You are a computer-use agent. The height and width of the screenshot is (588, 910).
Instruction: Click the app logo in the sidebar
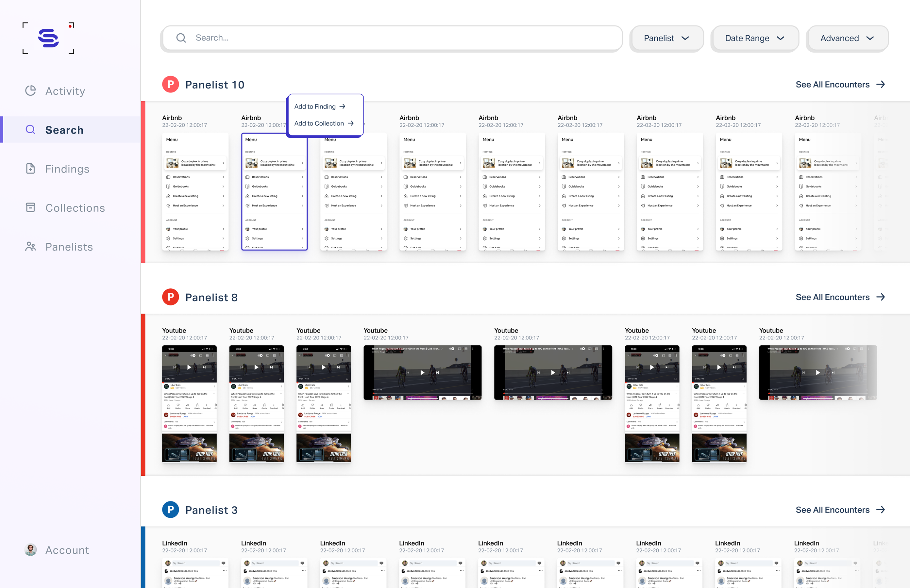[48, 38]
